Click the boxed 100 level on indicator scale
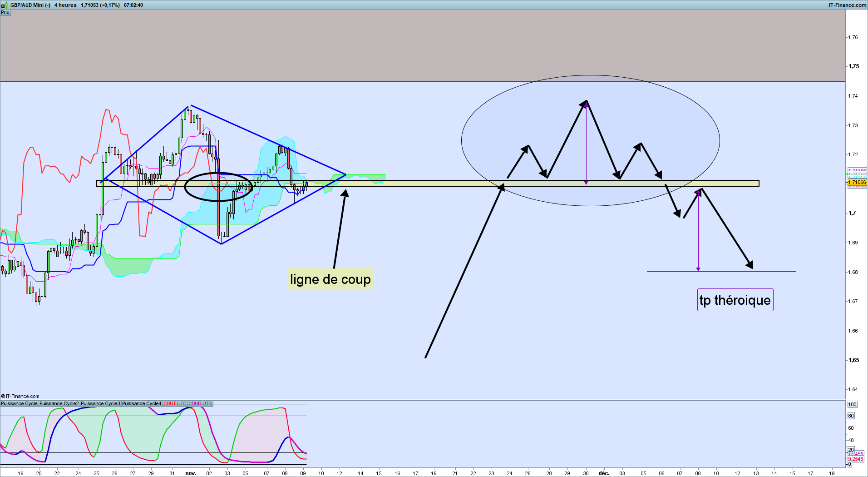 click(852, 404)
